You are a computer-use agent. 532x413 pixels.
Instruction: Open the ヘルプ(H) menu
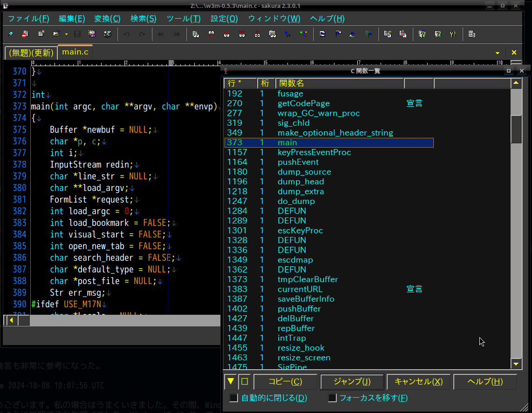tap(327, 19)
